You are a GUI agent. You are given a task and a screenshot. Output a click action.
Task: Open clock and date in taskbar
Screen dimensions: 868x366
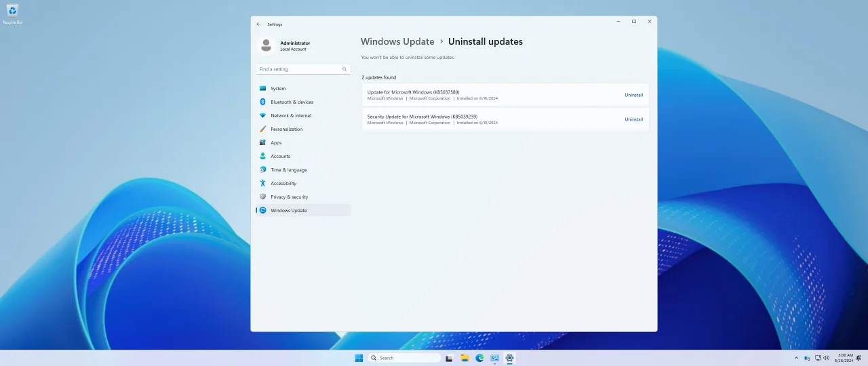coord(844,358)
